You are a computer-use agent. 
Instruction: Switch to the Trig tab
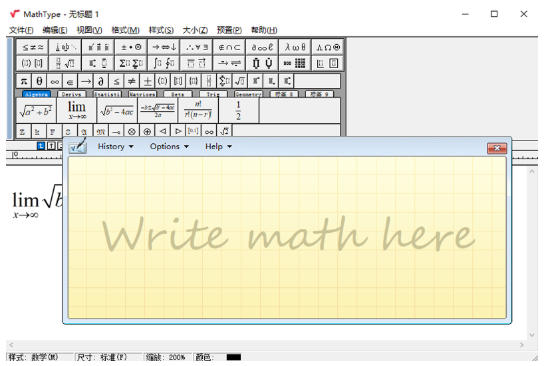(213, 94)
